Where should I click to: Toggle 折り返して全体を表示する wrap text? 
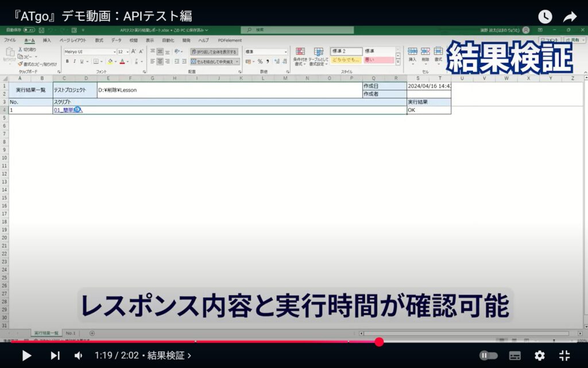[x=214, y=52]
